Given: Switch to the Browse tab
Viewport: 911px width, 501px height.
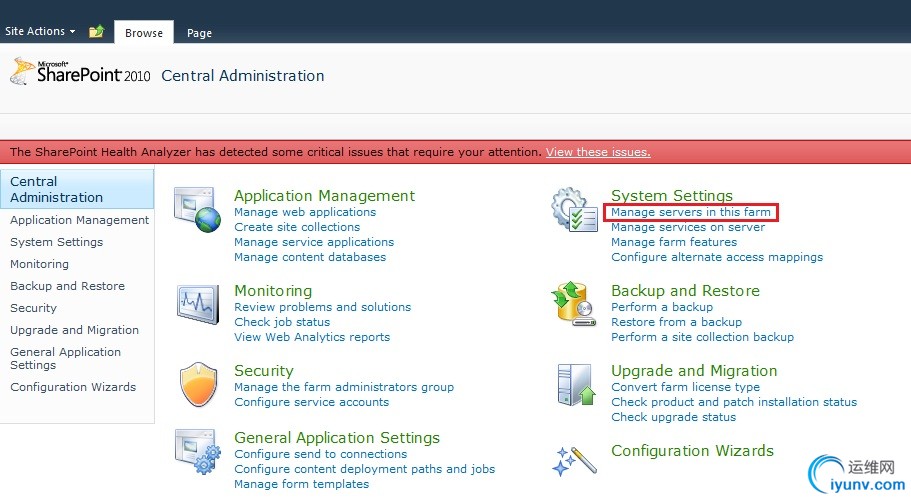Looking at the screenshot, I should pyautogui.click(x=144, y=33).
